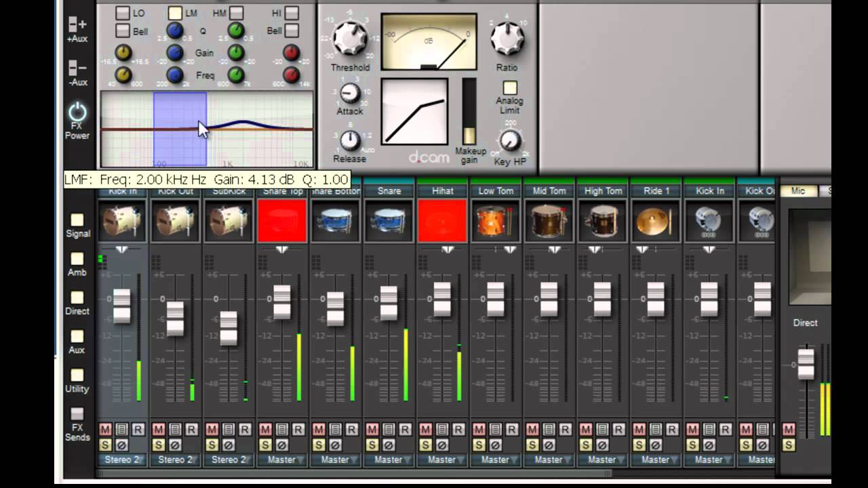Click the Mid Tom channel volume fader
Viewport: 868px width, 488px height.
(x=549, y=300)
